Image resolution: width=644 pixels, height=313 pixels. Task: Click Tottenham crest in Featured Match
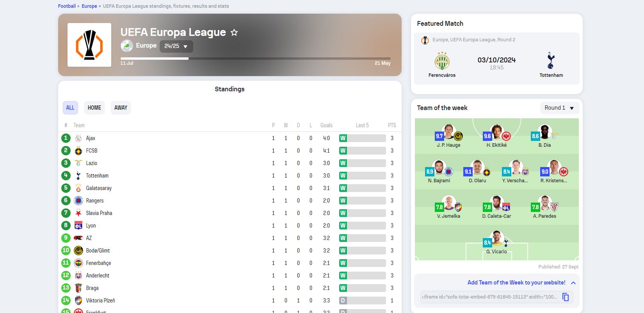(551, 61)
